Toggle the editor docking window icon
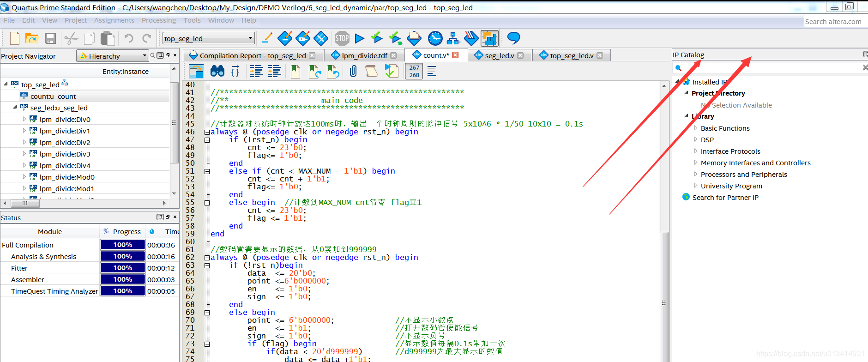Viewport: 868px width, 362px height. [196, 71]
